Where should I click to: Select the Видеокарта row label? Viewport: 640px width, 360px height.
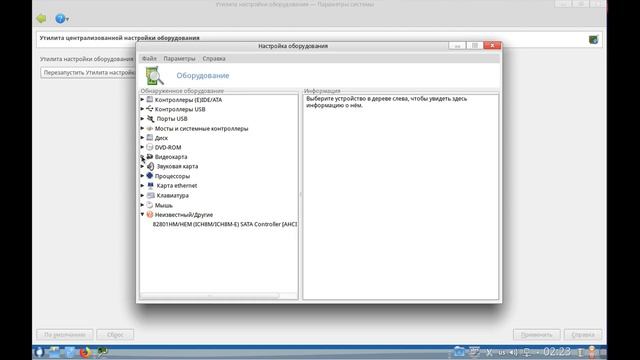click(x=171, y=157)
